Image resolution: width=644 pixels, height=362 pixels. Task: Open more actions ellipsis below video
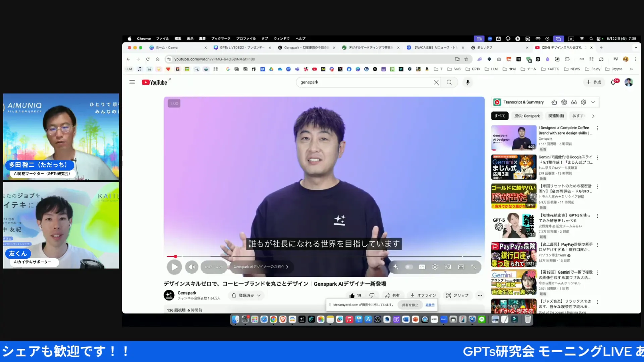point(480,295)
